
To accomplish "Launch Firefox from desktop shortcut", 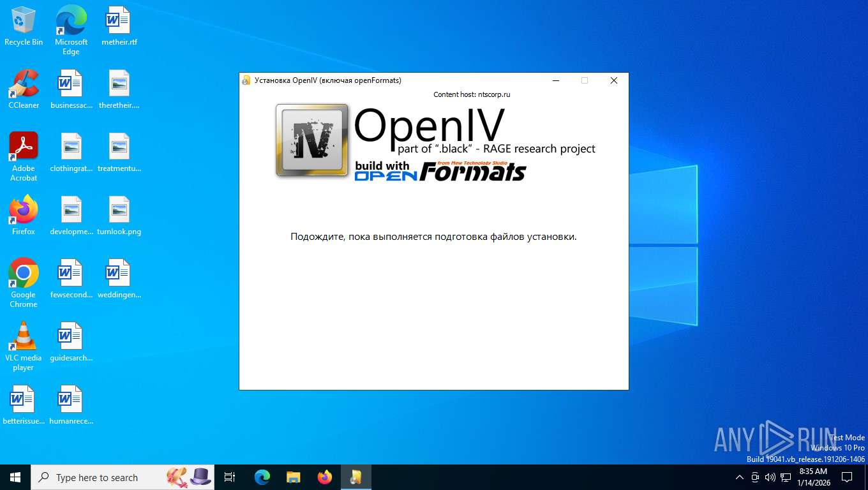I will [x=24, y=216].
